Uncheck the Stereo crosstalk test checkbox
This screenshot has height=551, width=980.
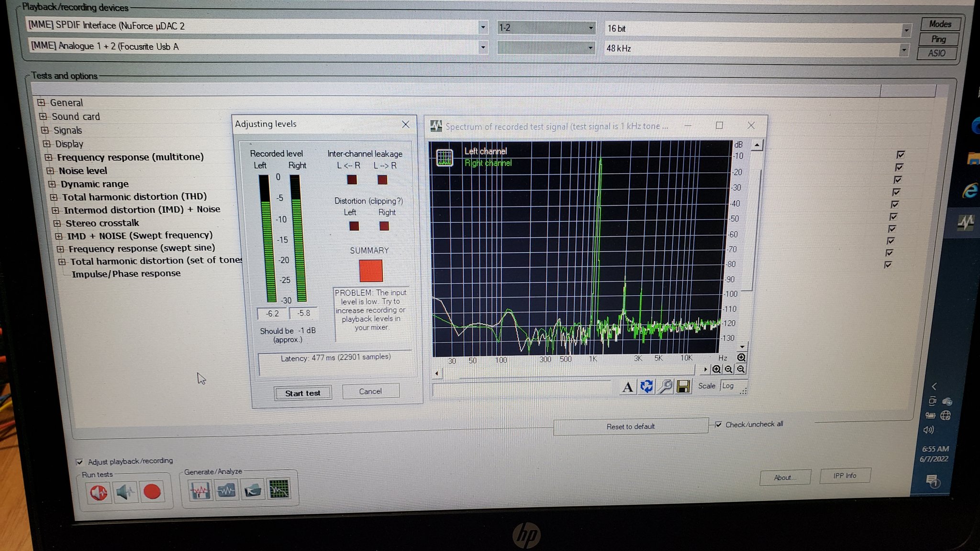pos(893,216)
